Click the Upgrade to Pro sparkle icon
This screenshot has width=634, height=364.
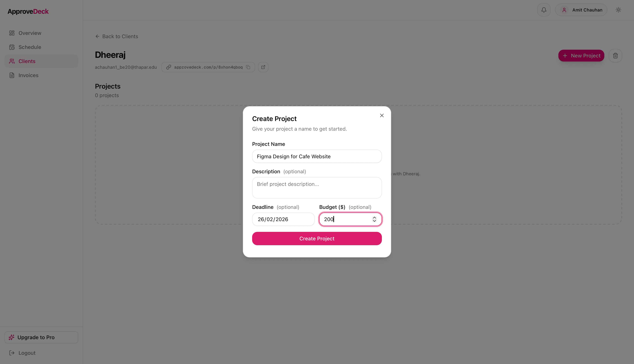[12, 337]
